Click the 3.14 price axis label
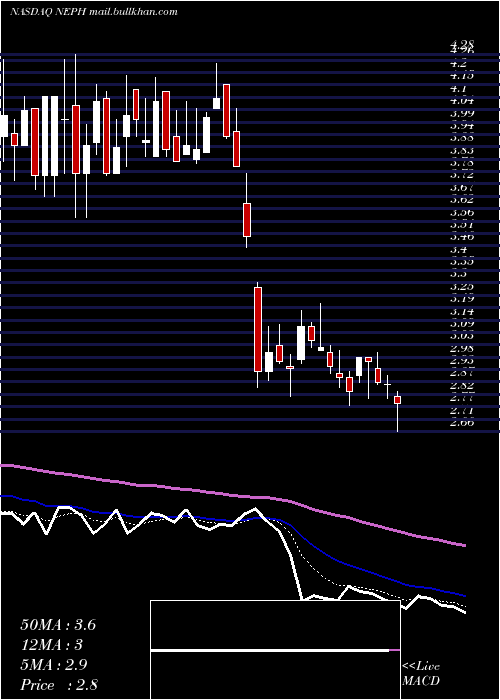The image size is (500, 700). pyautogui.click(x=462, y=311)
